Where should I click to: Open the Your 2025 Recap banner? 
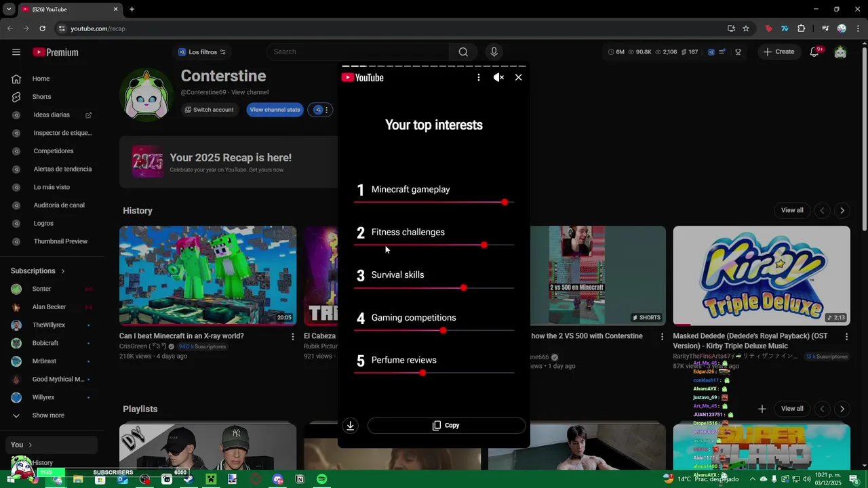click(x=229, y=163)
